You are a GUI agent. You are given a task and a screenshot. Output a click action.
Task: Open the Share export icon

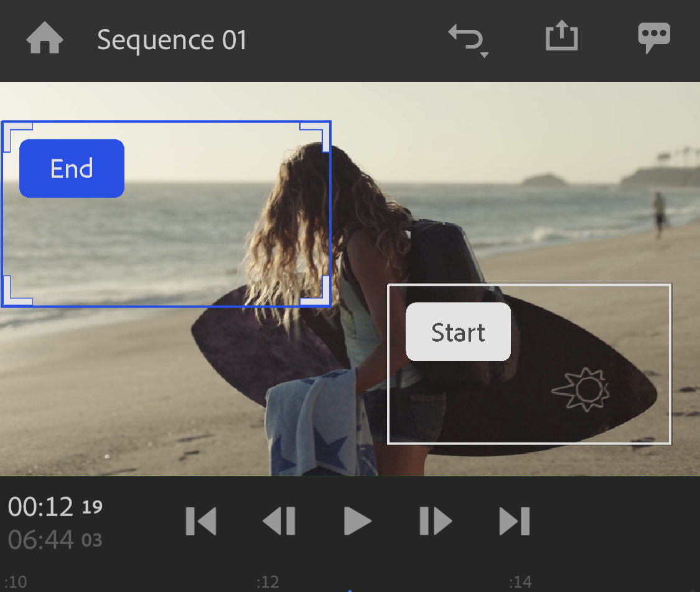[561, 37]
